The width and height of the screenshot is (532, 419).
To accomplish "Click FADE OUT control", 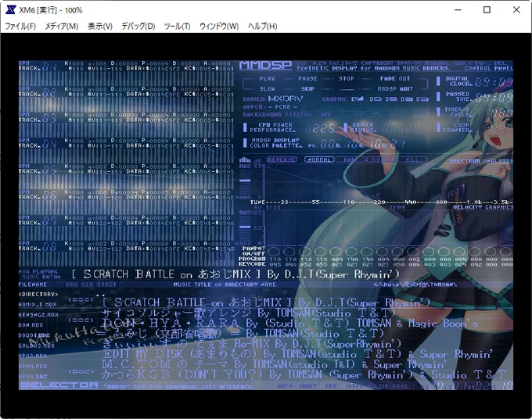I will click(395, 79).
